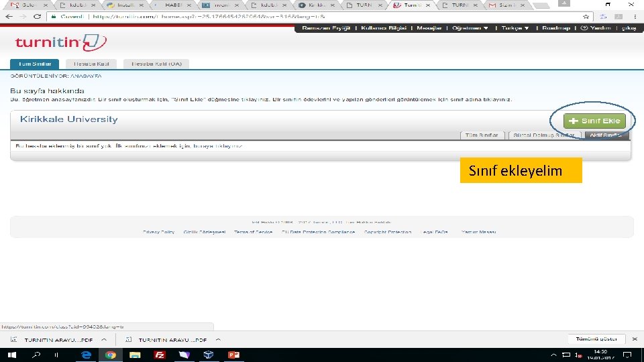This screenshot has width=644, height=362.
Task: Switch to Chrome on the taskbar
Action: point(111,355)
